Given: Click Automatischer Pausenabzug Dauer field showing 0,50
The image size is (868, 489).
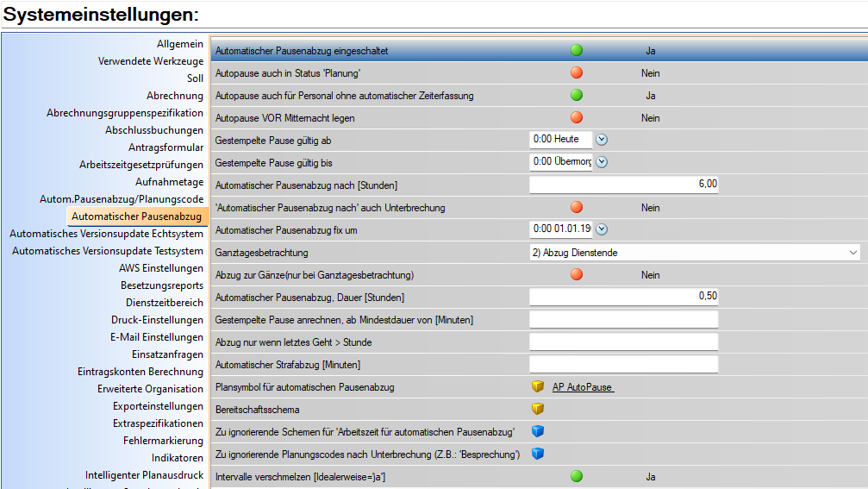Looking at the screenshot, I should (x=623, y=297).
